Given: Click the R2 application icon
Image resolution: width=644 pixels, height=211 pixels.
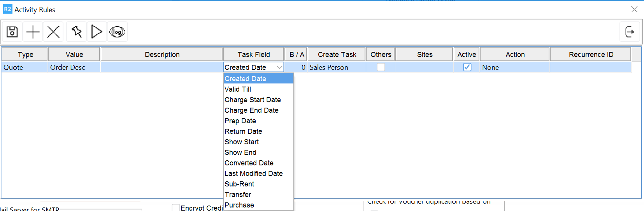Looking at the screenshot, I should (x=7, y=9).
